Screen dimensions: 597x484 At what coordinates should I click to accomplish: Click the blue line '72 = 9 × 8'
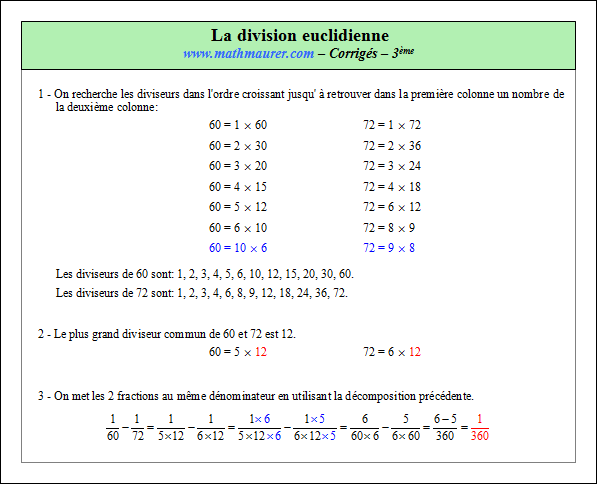tap(389, 248)
